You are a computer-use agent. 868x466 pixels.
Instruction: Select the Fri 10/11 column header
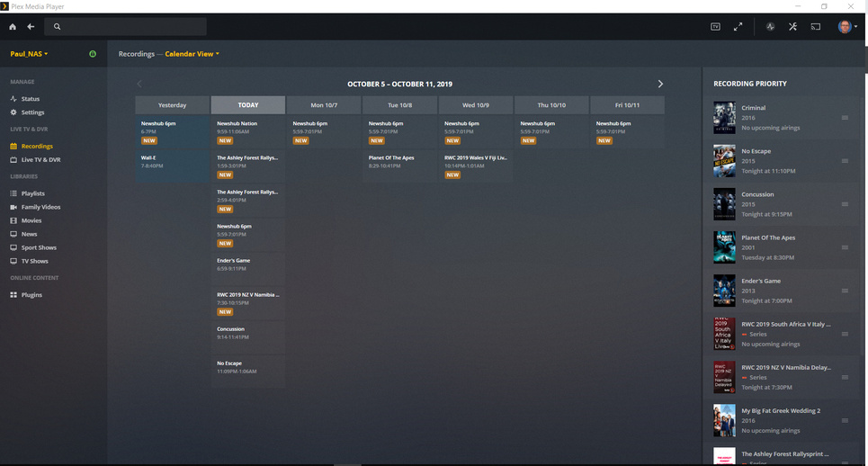(x=627, y=105)
